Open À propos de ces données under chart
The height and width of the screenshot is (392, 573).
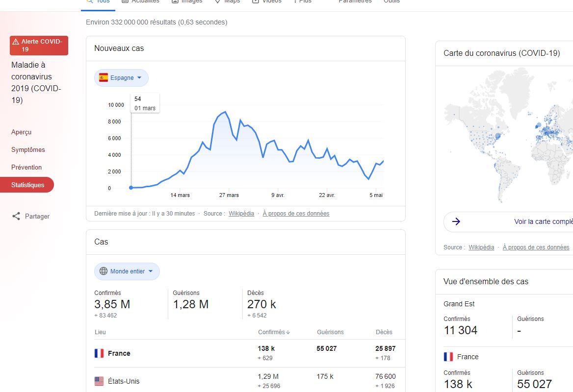(296, 214)
